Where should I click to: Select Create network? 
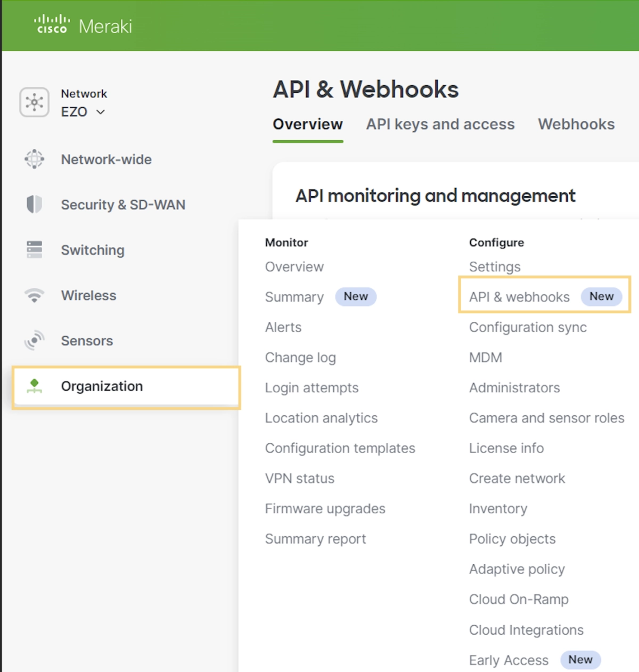point(517,479)
